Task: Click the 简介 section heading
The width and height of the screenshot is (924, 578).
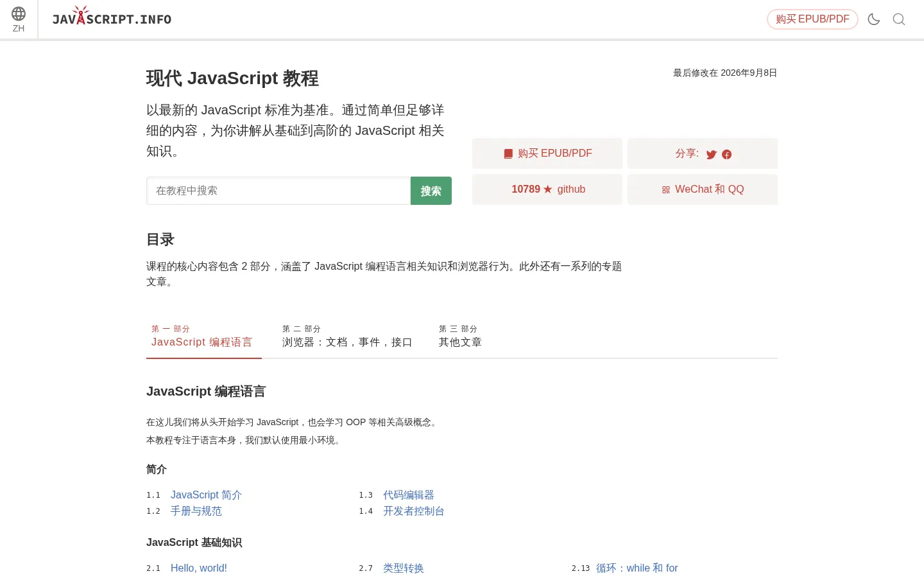Action: tap(157, 469)
